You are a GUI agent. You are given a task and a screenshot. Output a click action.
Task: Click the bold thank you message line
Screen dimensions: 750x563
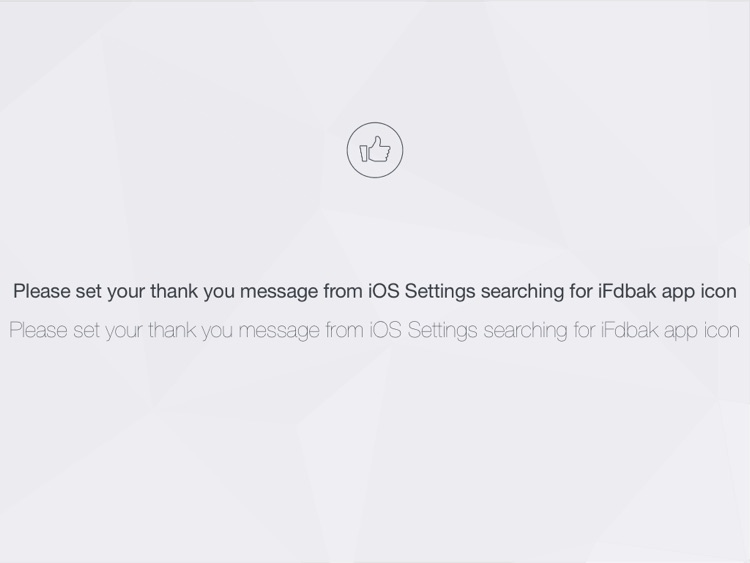[x=375, y=291]
